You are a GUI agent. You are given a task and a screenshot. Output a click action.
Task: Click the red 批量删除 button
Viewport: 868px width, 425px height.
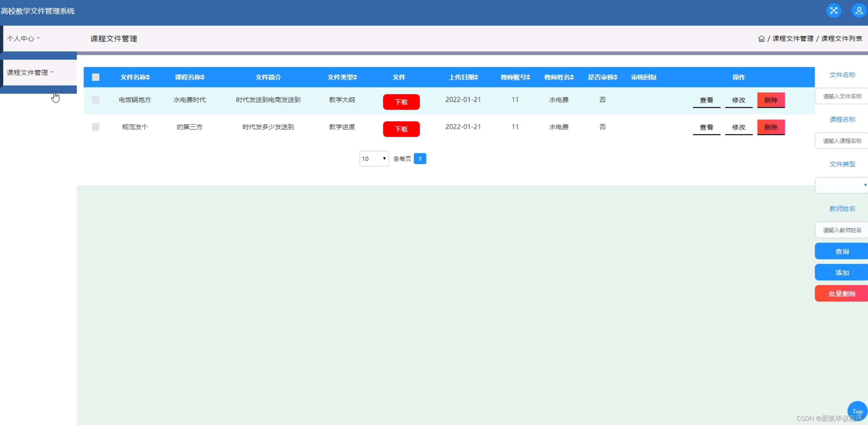point(841,293)
